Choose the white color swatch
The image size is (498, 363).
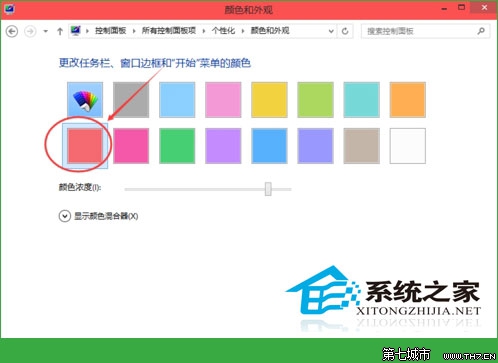[407, 146]
